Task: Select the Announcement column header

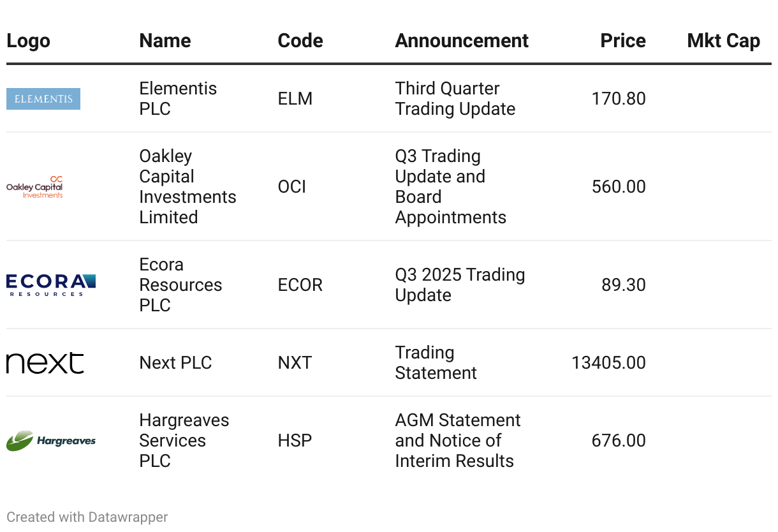Action: (x=462, y=41)
